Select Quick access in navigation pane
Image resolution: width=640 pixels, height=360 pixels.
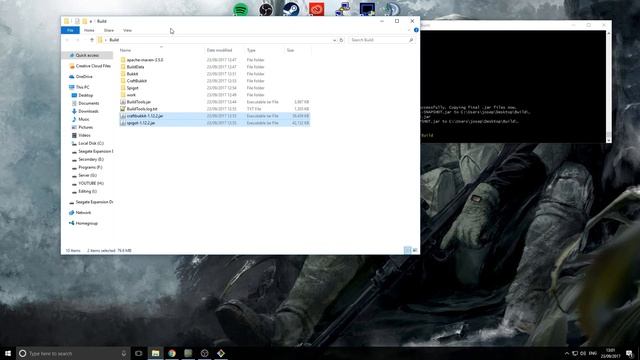(87, 55)
